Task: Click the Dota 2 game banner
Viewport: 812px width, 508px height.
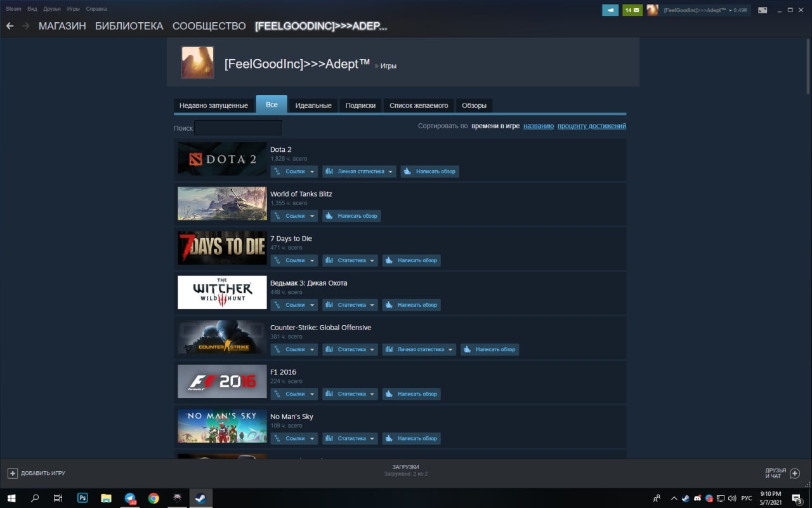Action: [222, 159]
